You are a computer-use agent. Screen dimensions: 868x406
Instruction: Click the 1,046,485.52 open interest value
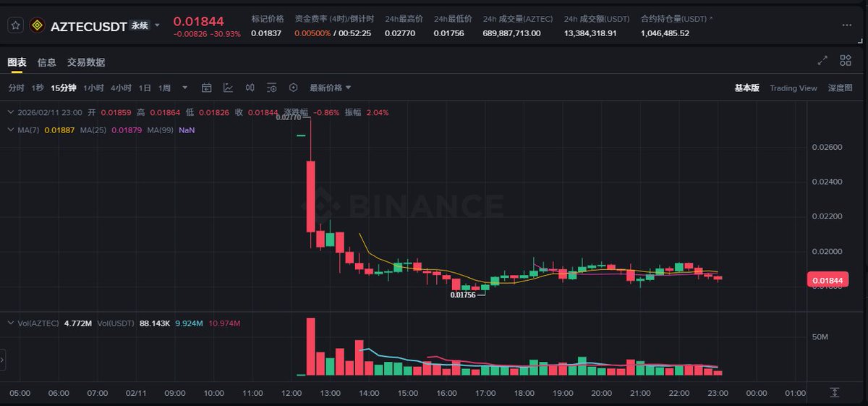pyautogui.click(x=665, y=33)
